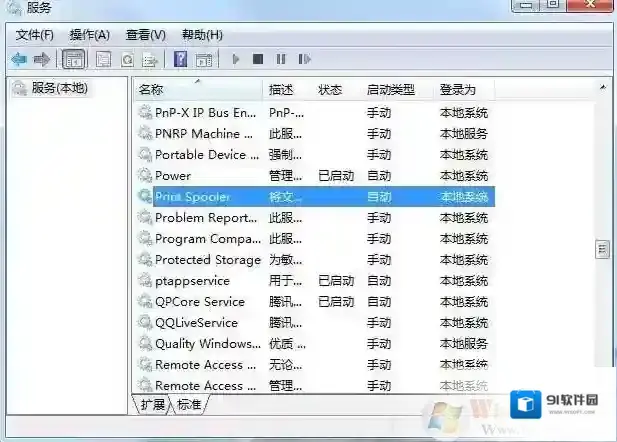The image size is (617, 442).
Task: Select 服务(本地) in the left tree
Action: coord(59,88)
